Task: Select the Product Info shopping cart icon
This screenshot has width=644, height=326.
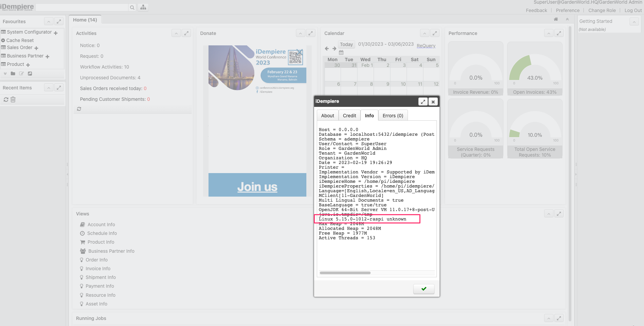Action: coord(82,242)
